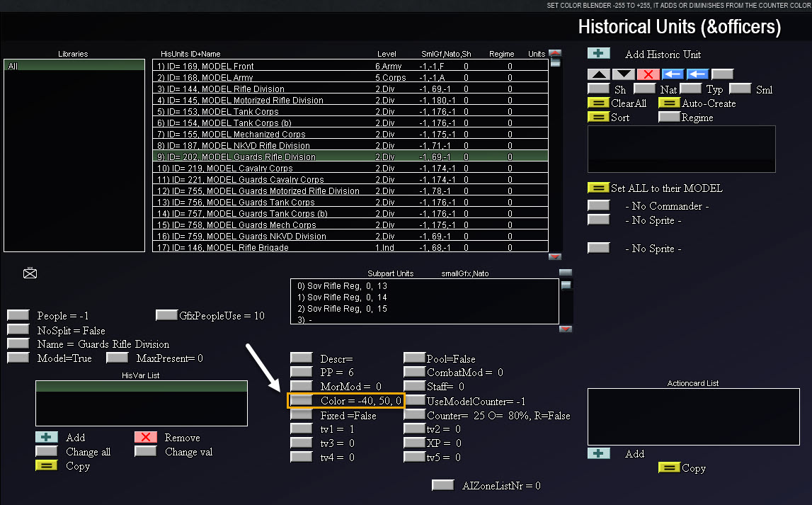Viewport: 812px width, 505px height.
Task: Click the Color = -40, 50, 0 button
Action: 302,400
